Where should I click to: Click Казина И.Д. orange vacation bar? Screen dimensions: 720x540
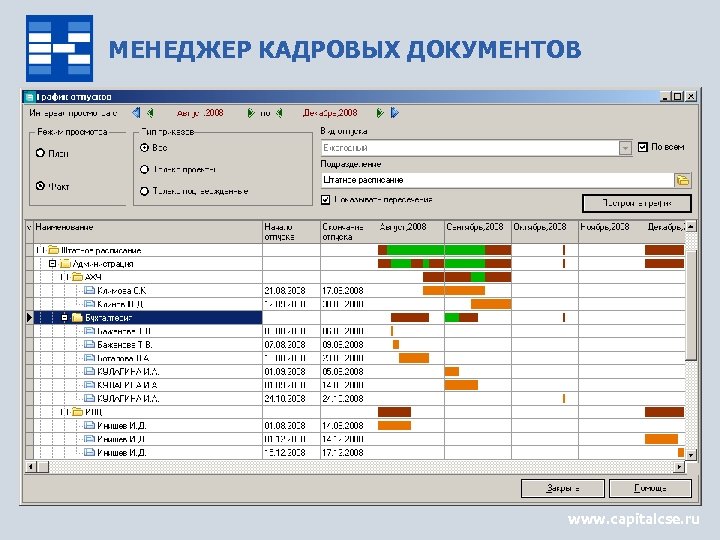tap(491, 304)
